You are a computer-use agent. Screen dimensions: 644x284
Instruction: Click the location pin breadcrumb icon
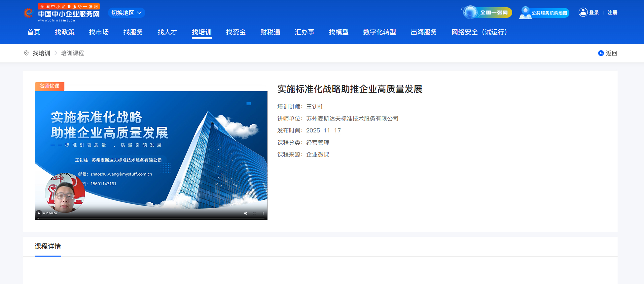point(26,53)
